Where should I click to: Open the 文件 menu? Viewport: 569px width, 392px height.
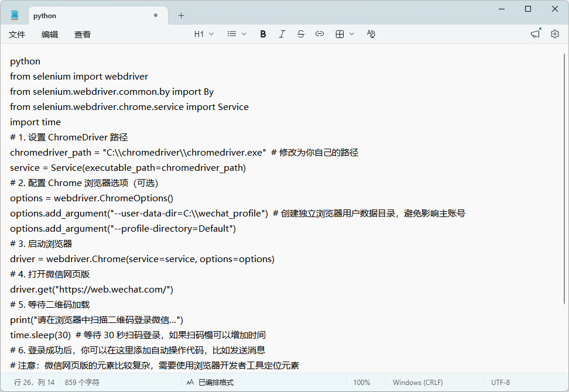point(17,34)
